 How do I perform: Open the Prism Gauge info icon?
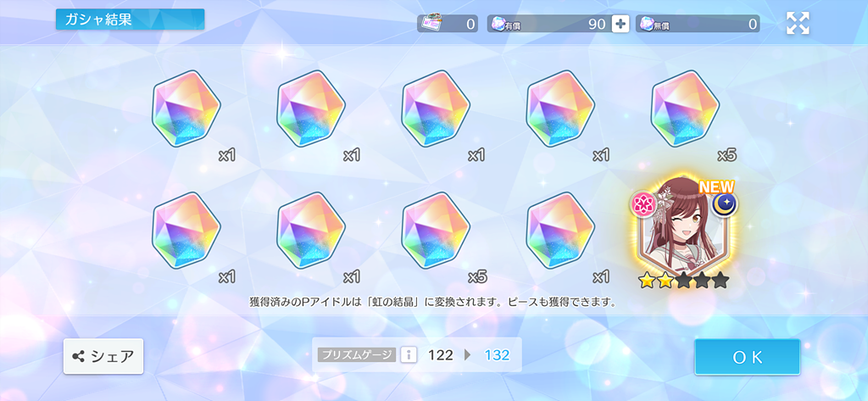409,355
